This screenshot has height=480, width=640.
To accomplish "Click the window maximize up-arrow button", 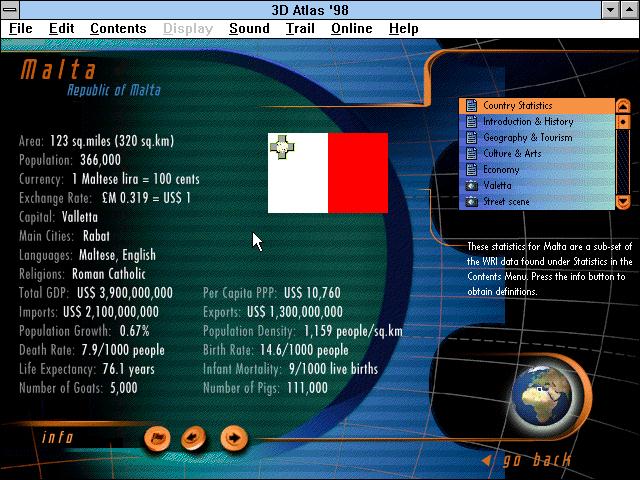I will 629,10.
